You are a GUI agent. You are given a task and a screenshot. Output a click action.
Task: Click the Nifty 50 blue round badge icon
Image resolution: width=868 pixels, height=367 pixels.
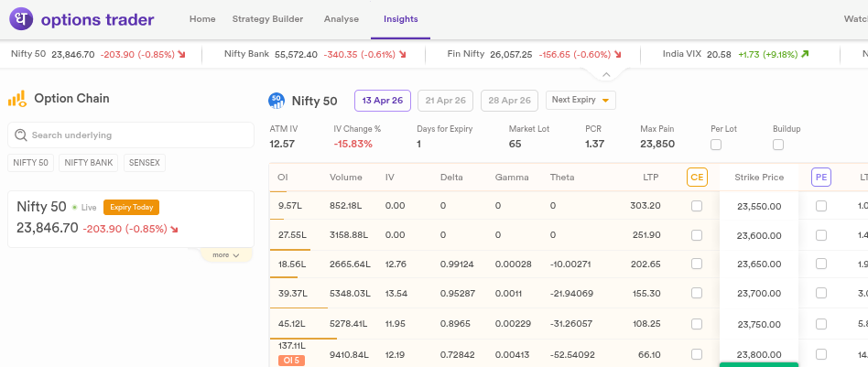pos(277,101)
